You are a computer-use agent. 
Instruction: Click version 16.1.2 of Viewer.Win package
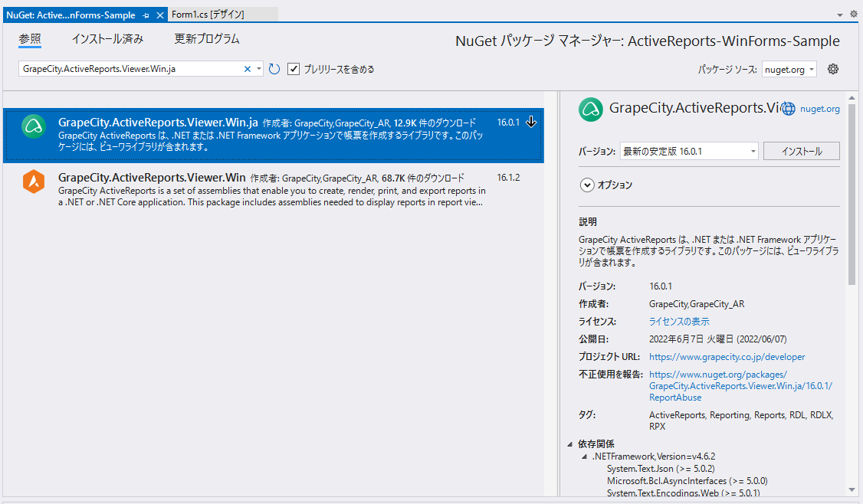(508, 178)
